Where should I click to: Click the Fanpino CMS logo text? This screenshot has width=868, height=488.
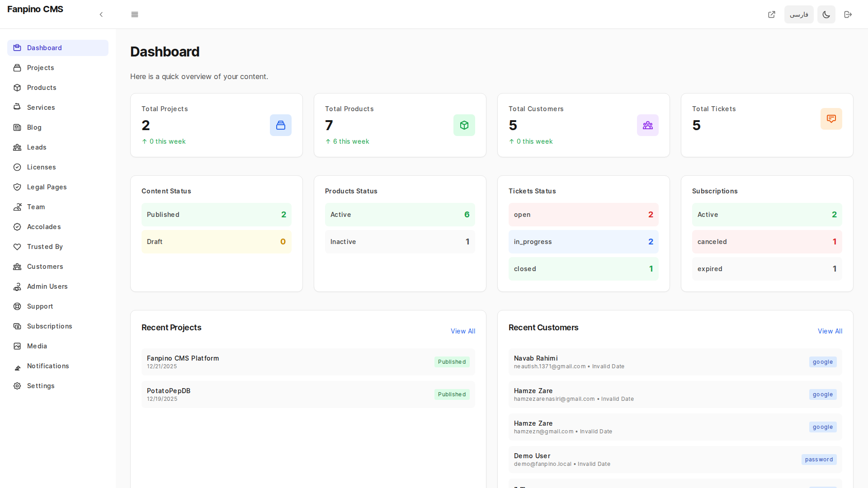(x=35, y=9)
